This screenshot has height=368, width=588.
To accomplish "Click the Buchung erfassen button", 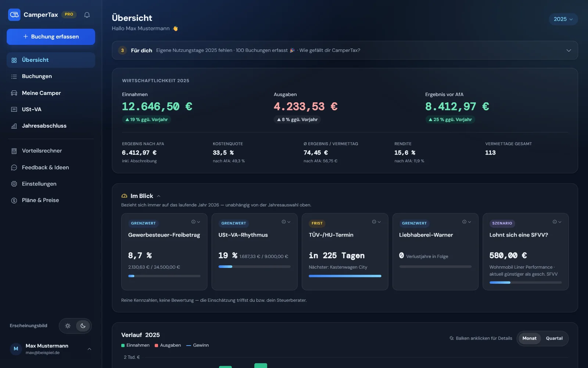I will [51, 37].
